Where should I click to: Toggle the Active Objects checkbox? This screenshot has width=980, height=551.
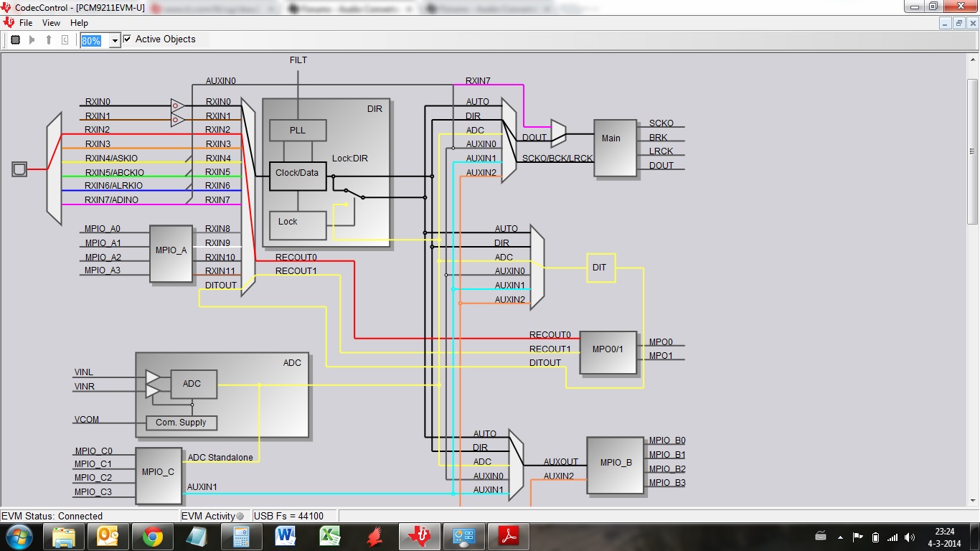(127, 39)
